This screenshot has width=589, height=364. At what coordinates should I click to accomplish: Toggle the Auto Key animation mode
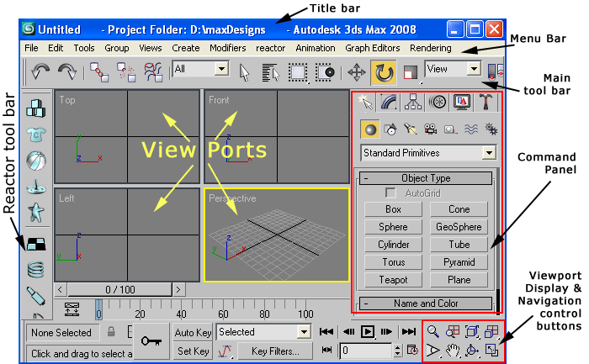point(193,333)
